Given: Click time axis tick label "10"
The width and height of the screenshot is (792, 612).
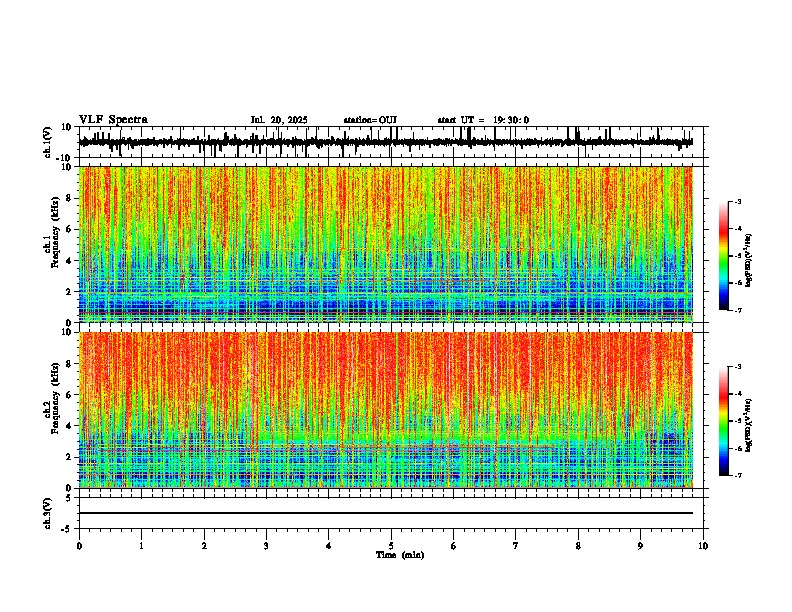Looking at the screenshot, I should [x=703, y=546].
